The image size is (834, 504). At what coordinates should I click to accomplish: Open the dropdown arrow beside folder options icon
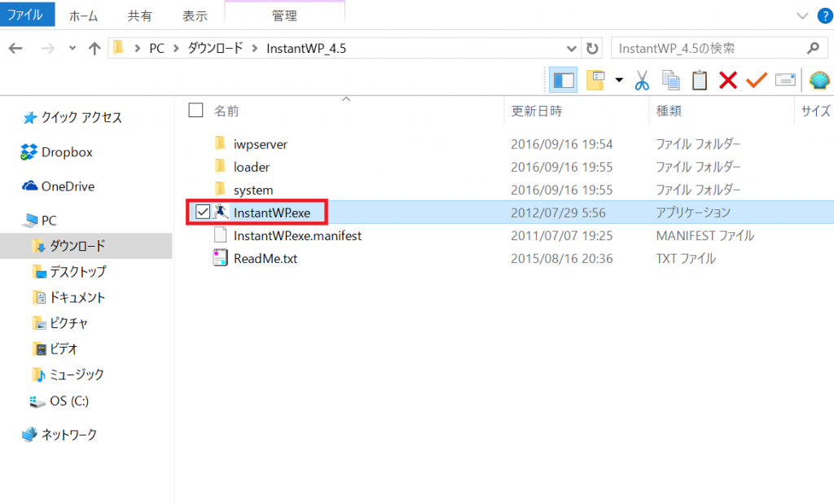click(x=619, y=81)
